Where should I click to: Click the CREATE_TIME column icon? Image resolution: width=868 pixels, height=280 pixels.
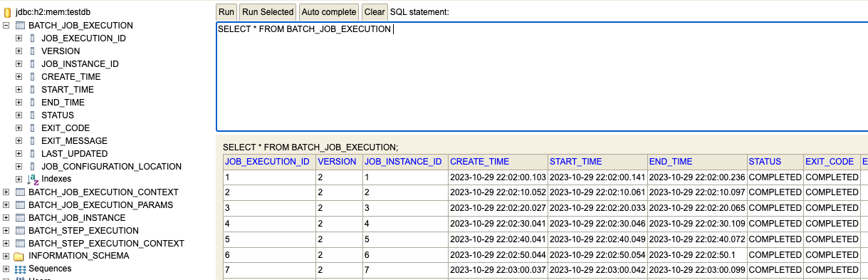32,77
